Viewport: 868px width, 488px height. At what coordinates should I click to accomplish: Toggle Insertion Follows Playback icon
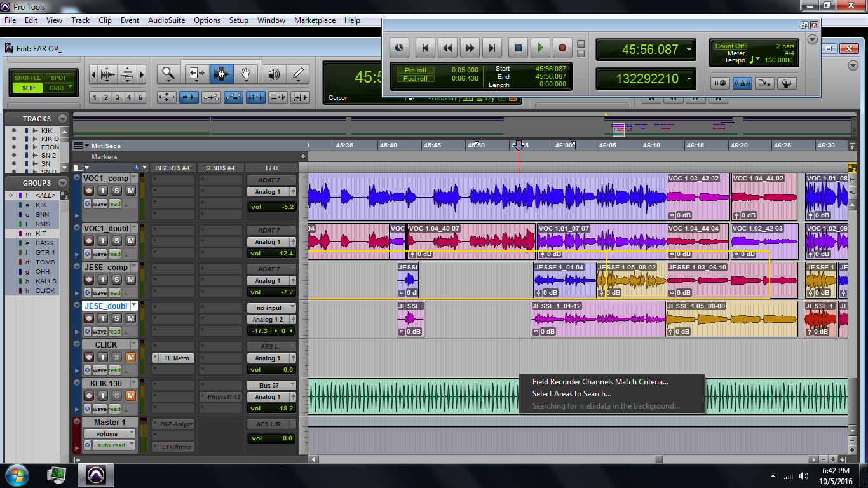(x=300, y=97)
